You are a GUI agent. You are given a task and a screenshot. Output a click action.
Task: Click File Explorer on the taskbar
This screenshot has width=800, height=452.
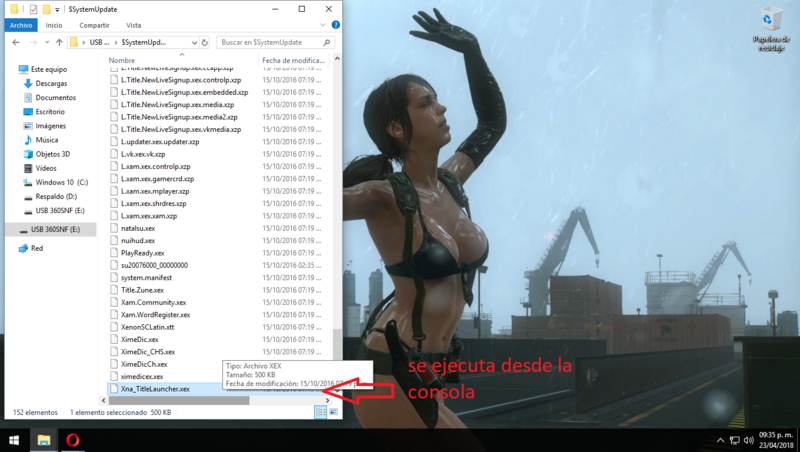43,440
